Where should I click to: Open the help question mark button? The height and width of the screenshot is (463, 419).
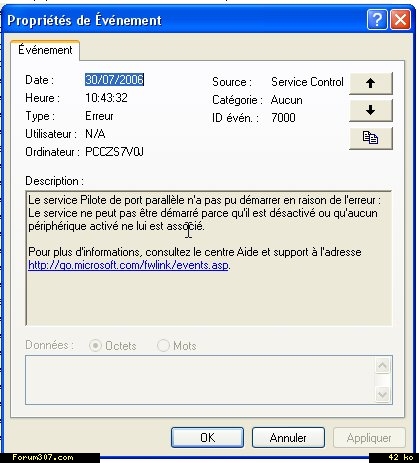377,20
